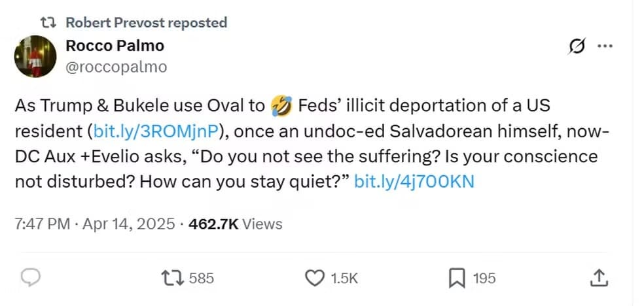Click the small repost icon beside Robert Prevost
Screen dimensions: 644x306
click(x=48, y=23)
